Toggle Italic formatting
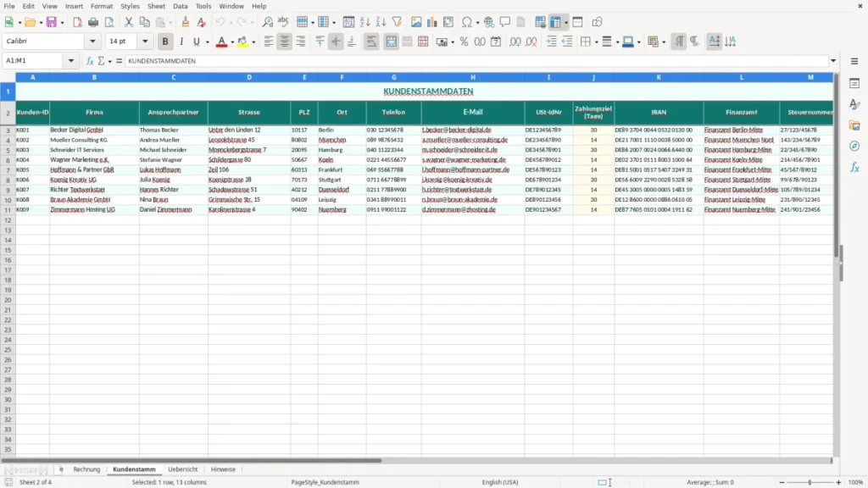The image size is (868, 488). (x=181, y=42)
